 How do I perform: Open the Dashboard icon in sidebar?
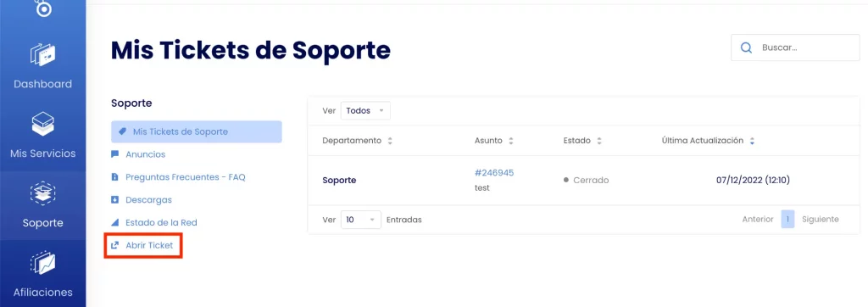(42, 54)
